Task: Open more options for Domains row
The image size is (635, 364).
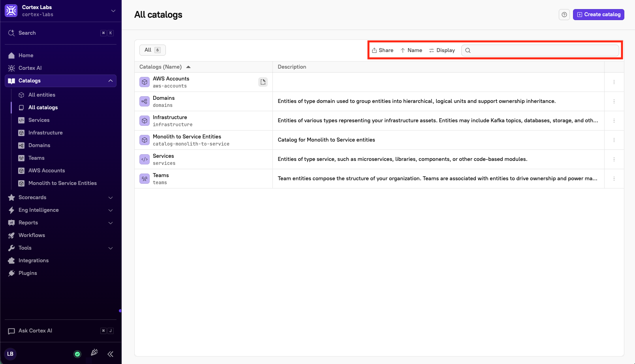Action: [614, 101]
